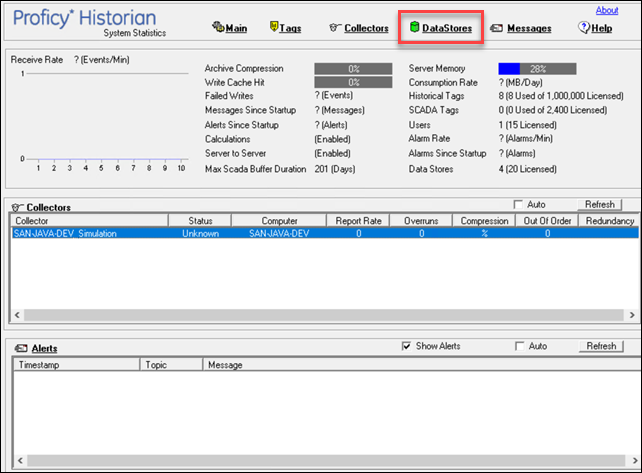The image size is (642, 473).
Task: Click the Consumption Rate label
Action: (443, 83)
